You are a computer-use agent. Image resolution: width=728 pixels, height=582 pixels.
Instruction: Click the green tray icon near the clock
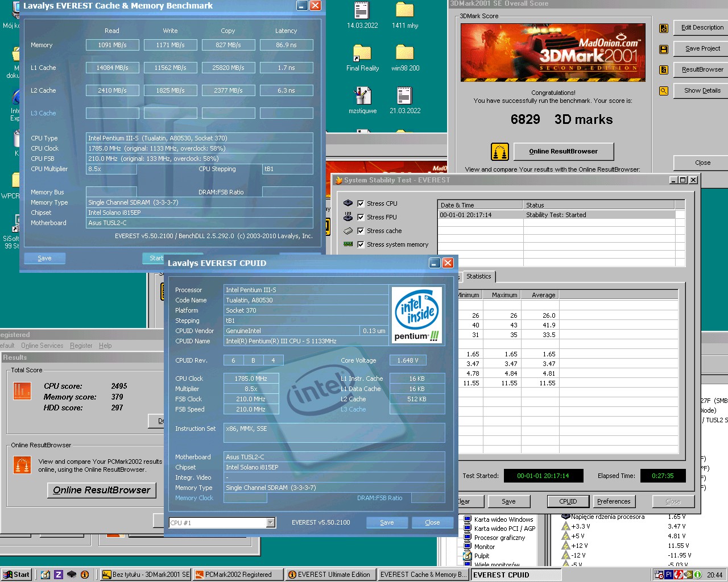coord(697,575)
